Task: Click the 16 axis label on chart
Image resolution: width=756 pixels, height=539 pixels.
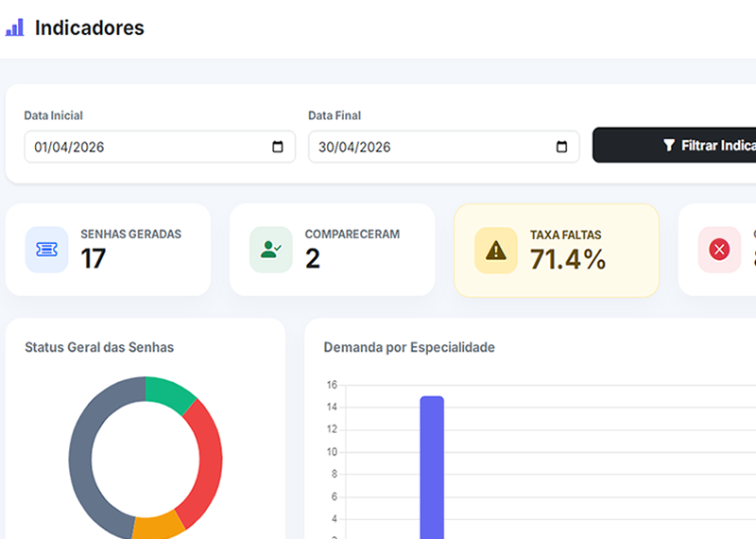Action: (332, 385)
